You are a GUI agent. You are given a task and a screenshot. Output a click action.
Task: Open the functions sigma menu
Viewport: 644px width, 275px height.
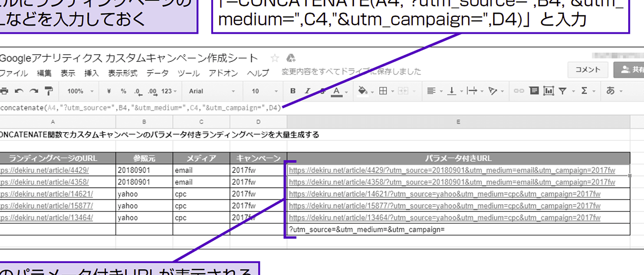(585, 91)
